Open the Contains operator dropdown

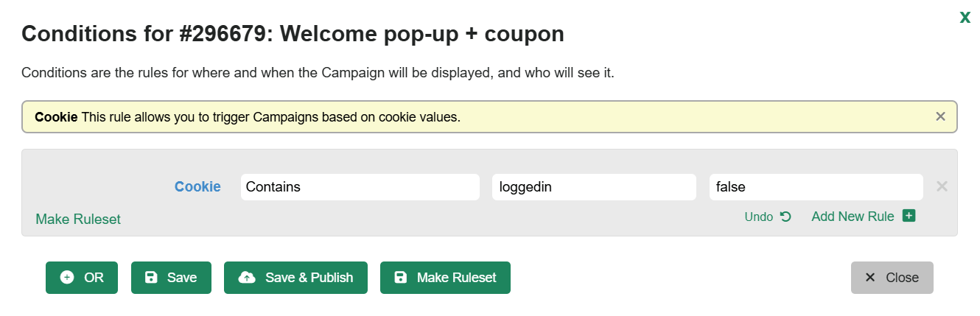360,187
